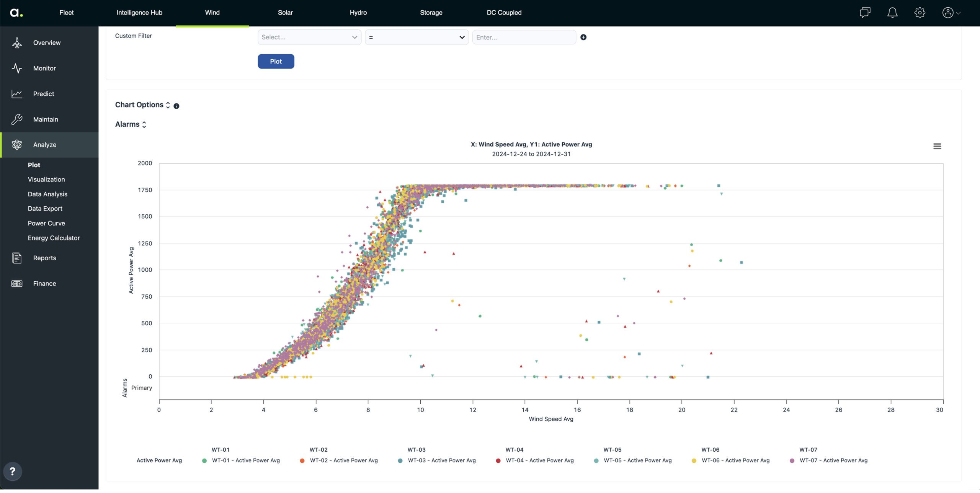Open the Custom Filter Select dropdown
The image size is (980, 493).
309,37
